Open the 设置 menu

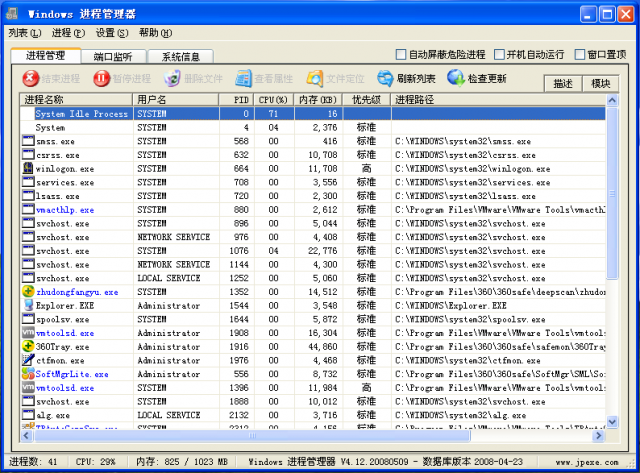(x=105, y=33)
